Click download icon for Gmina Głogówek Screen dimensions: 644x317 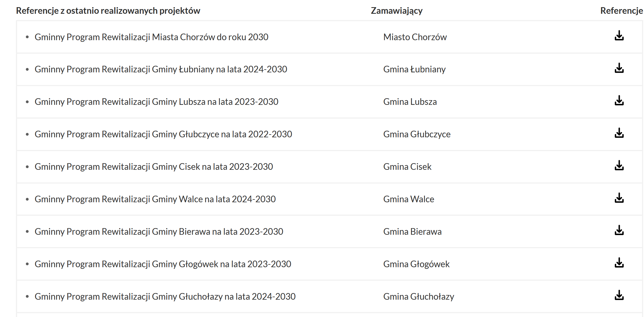coord(619,263)
